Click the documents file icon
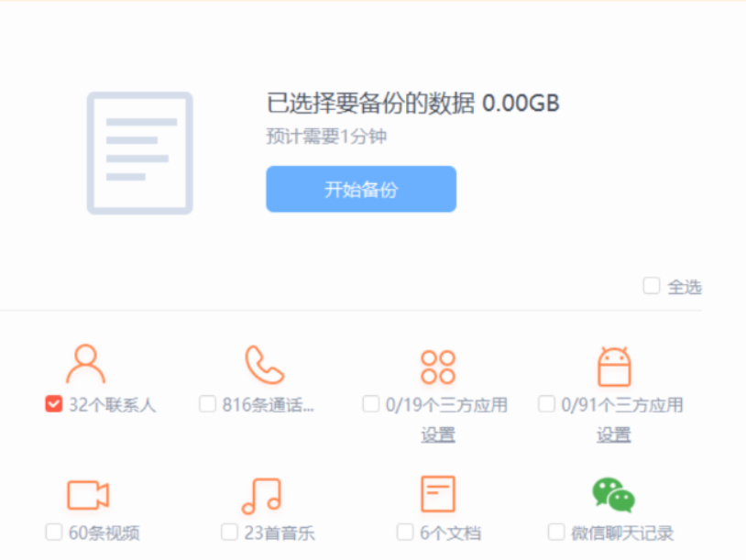Viewport: 746px width, 560px height. point(437,494)
